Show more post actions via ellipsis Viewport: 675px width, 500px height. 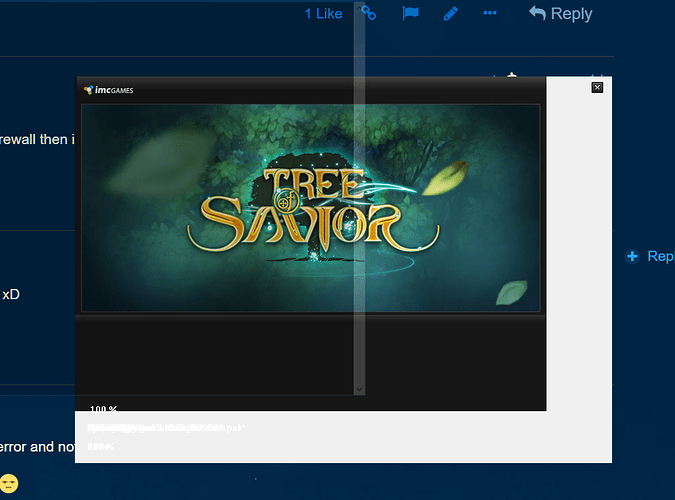[x=490, y=13]
